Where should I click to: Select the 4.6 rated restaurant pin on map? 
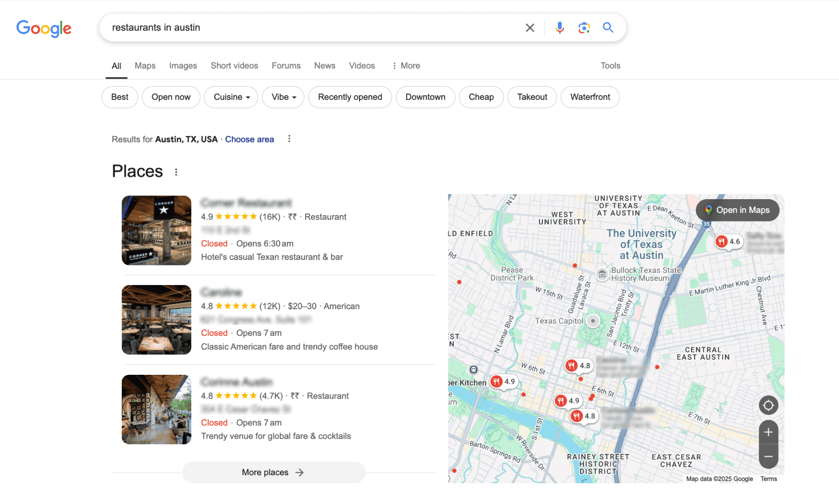[728, 242]
